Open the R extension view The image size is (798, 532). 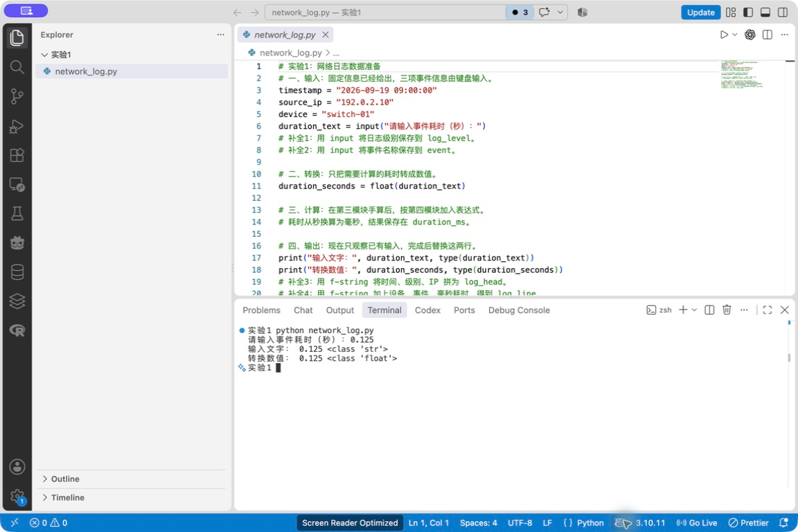pos(17,331)
